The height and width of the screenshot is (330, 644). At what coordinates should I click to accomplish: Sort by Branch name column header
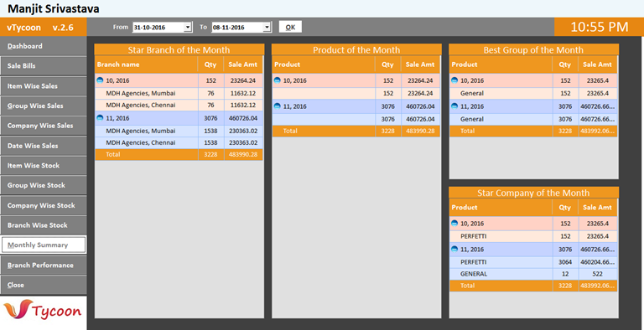[147, 64]
